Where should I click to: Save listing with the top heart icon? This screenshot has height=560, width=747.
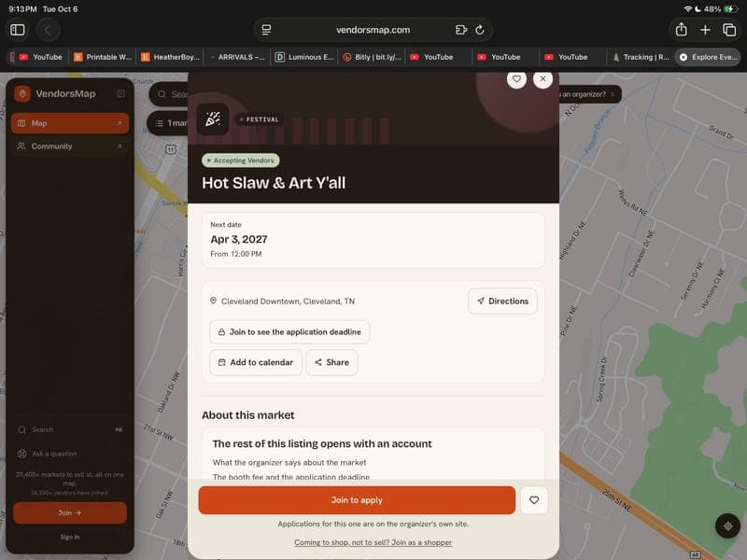point(516,78)
